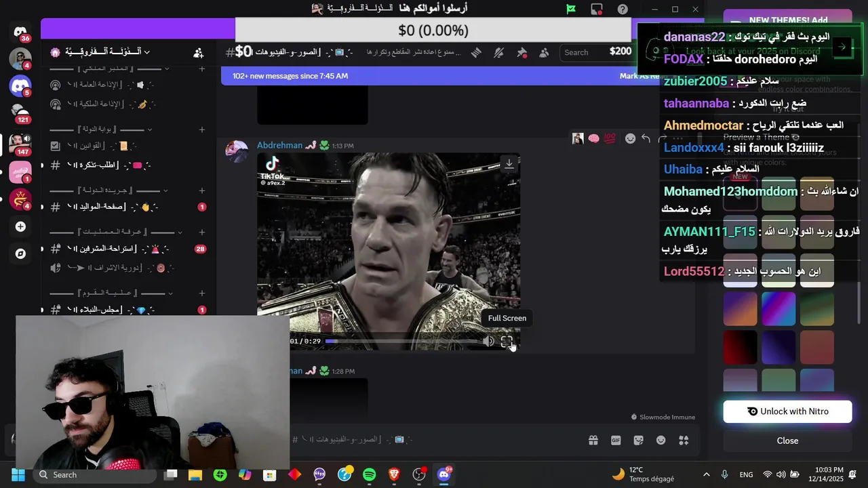The height and width of the screenshot is (488, 868).
Task: Click reply arrow on message toolbar
Action: (x=646, y=138)
